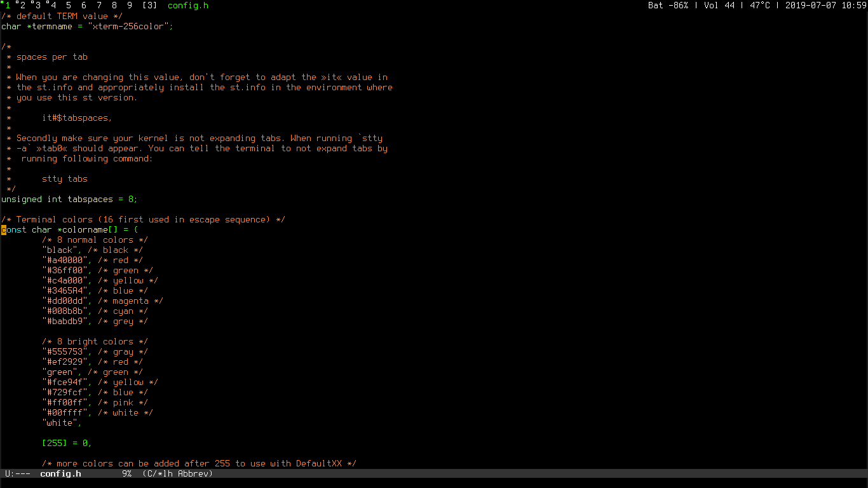
Task: Switch to workspace tag 1
Action: pos(8,6)
